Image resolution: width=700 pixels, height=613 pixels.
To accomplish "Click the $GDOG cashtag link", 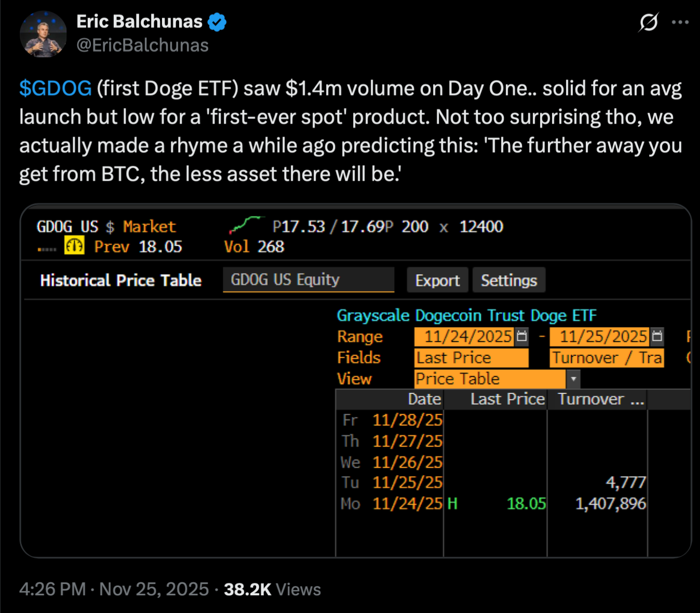I will click(x=56, y=88).
